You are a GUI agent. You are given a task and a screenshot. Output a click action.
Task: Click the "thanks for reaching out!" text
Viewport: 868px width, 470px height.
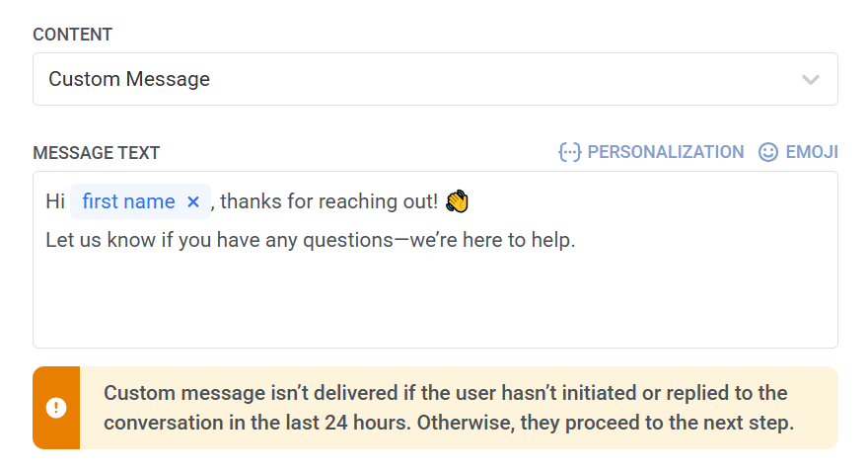(x=329, y=202)
